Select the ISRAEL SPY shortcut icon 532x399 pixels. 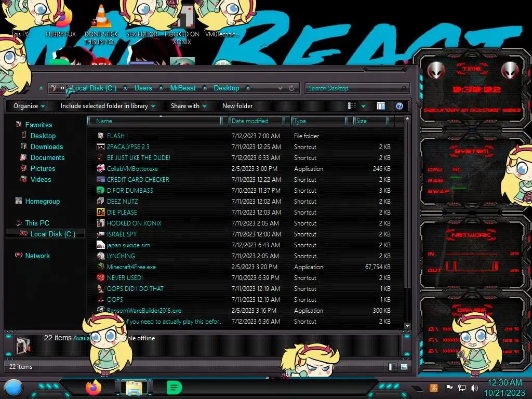(x=100, y=234)
